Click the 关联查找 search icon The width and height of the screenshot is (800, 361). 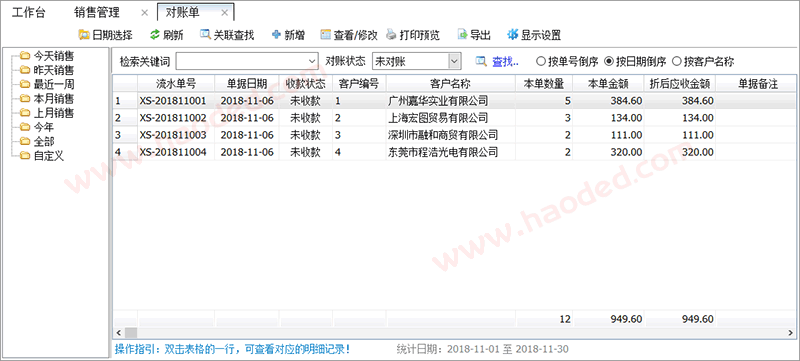pyautogui.click(x=205, y=35)
